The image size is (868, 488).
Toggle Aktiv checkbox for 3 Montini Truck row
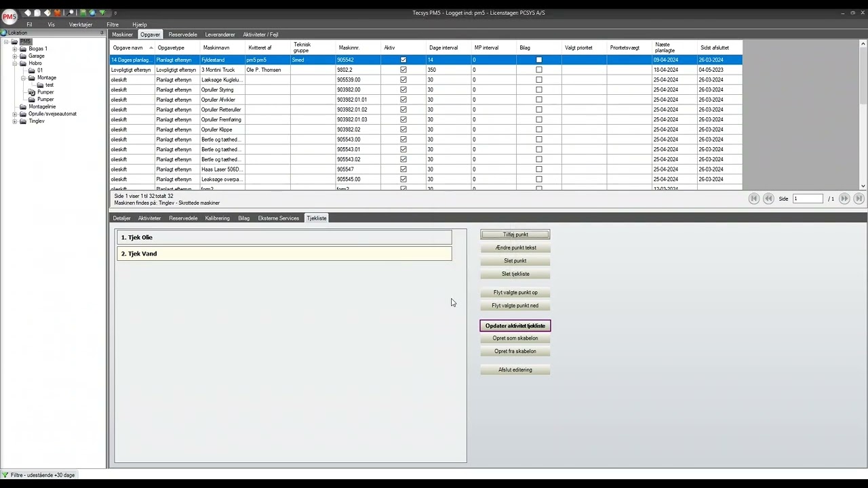tap(403, 70)
